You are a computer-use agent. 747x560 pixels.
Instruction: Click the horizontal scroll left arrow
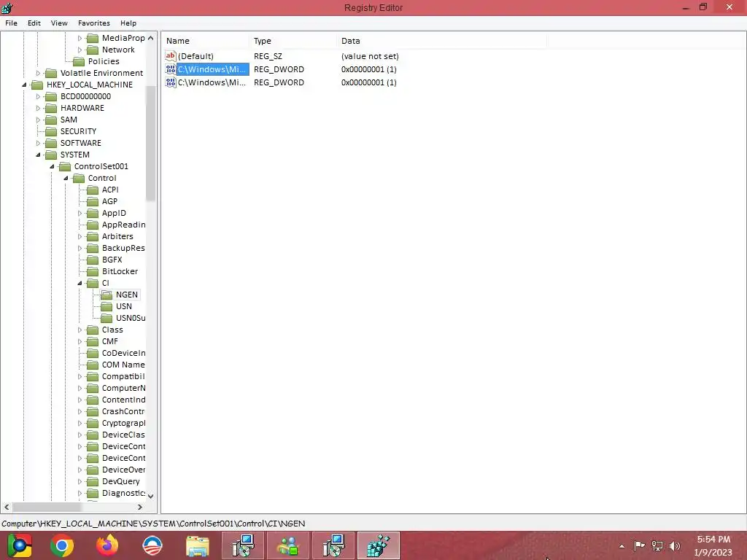tap(7, 507)
